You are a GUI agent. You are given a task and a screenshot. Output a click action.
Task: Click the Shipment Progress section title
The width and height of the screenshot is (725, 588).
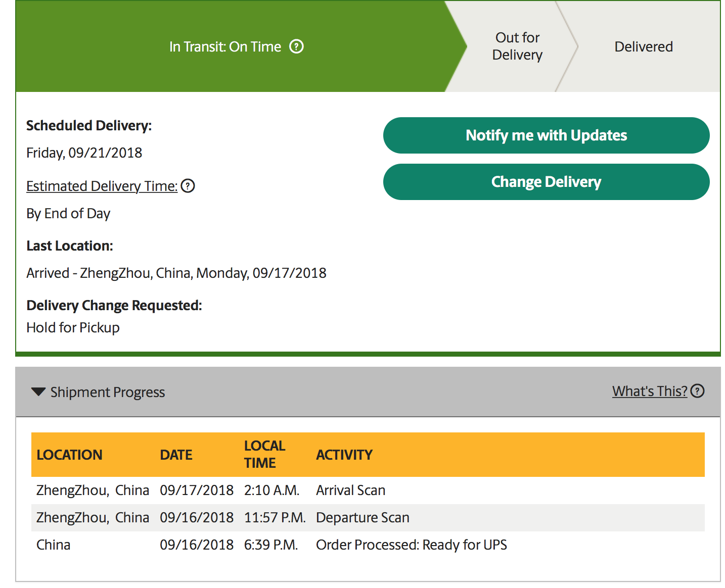[108, 393]
